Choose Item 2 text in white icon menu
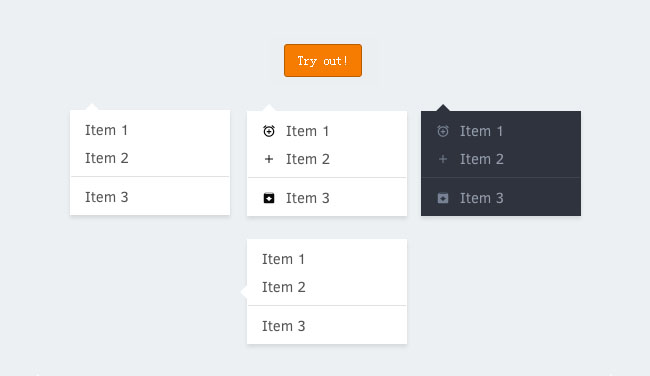 tap(308, 159)
